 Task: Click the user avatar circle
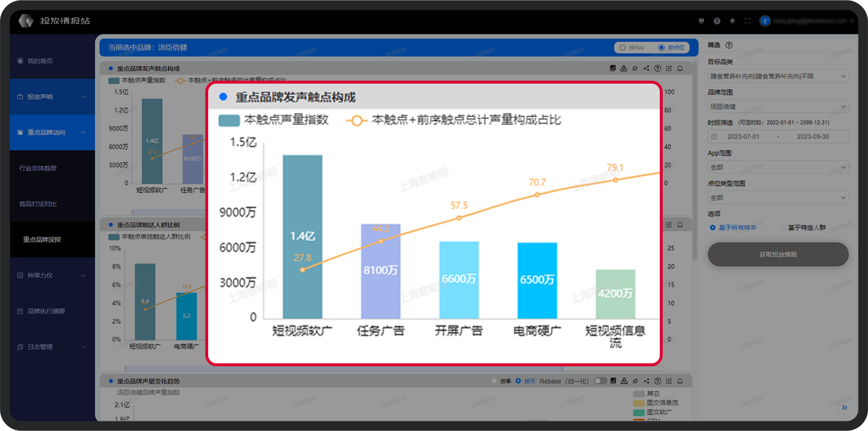(x=765, y=21)
